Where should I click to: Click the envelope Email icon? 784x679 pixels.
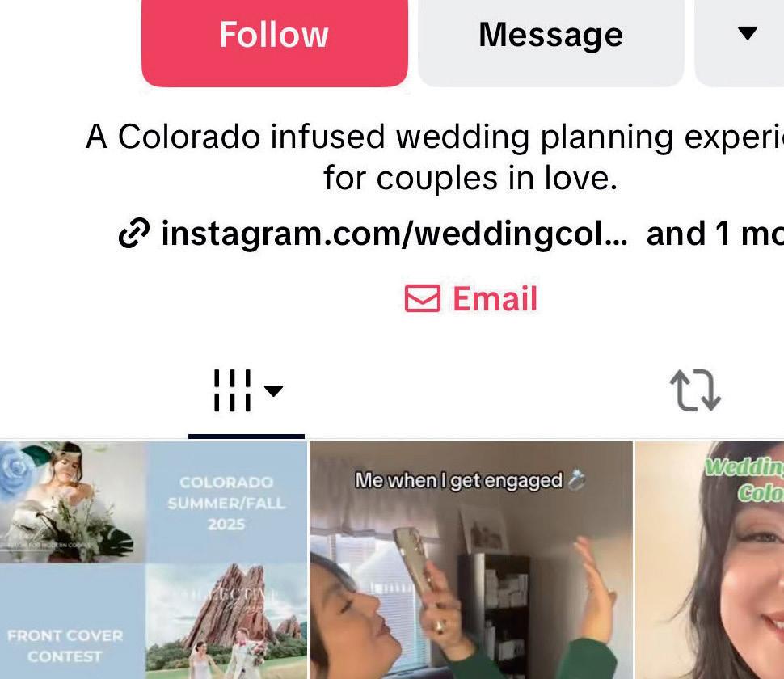pyautogui.click(x=423, y=298)
